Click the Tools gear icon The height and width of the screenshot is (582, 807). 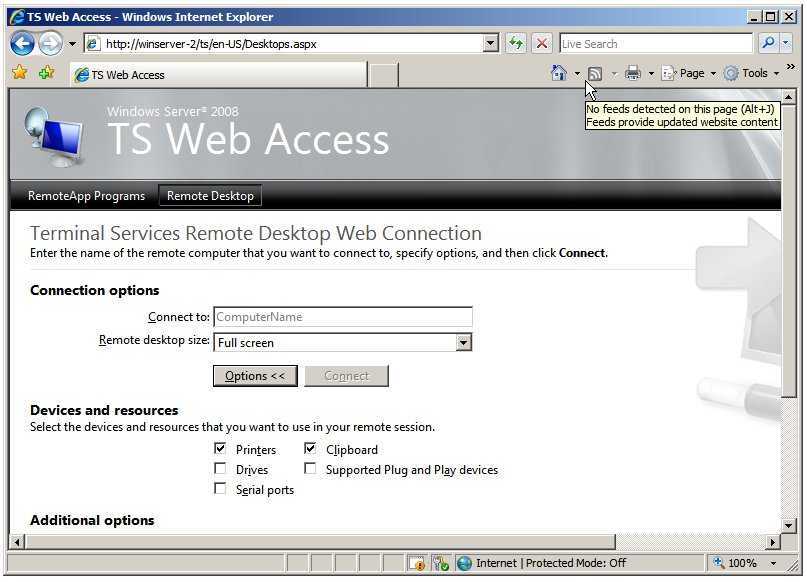click(731, 74)
